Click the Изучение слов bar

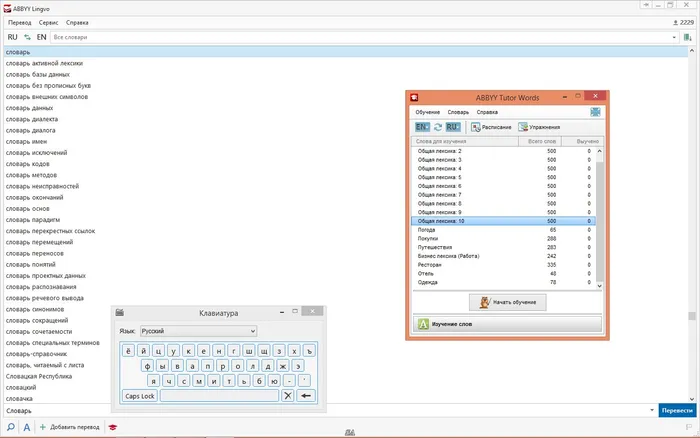click(x=507, y=324)
